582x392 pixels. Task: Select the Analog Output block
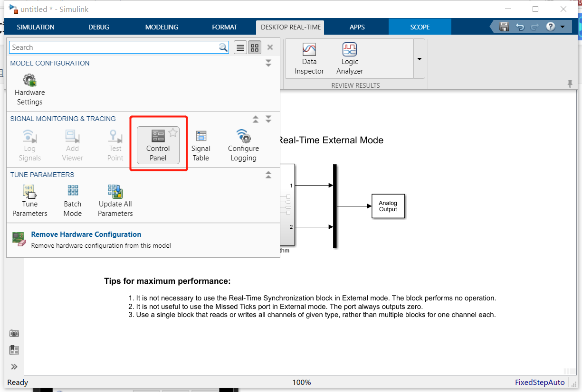point(388,206)
